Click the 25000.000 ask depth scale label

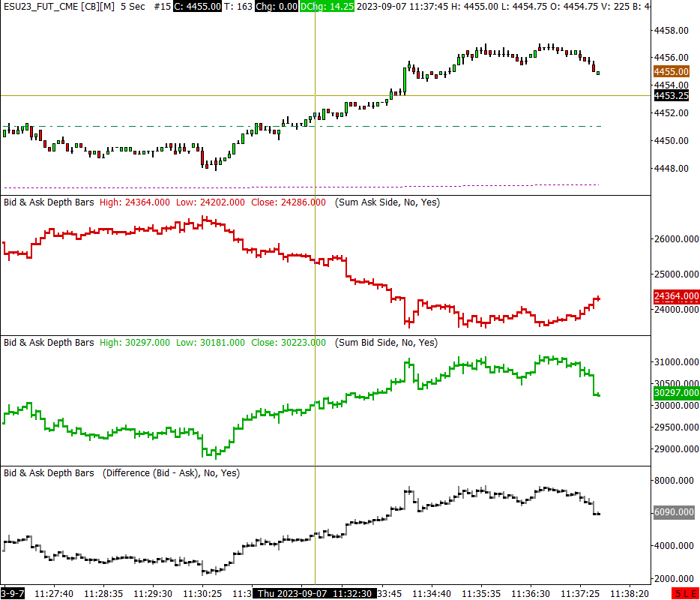(676, 274)
